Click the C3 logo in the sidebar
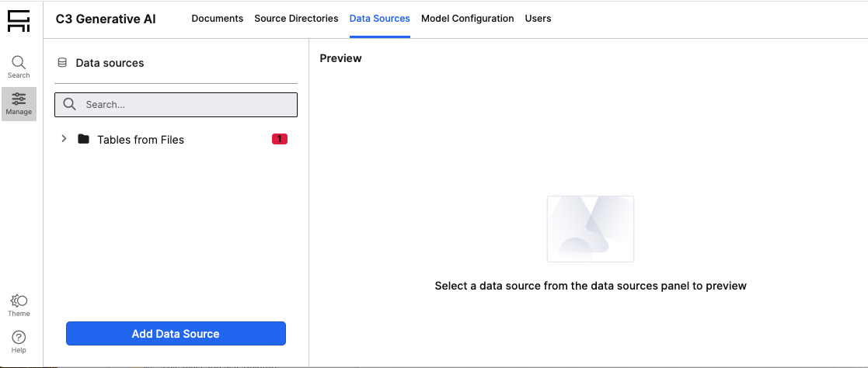868x368 pixels. [19, 21]
